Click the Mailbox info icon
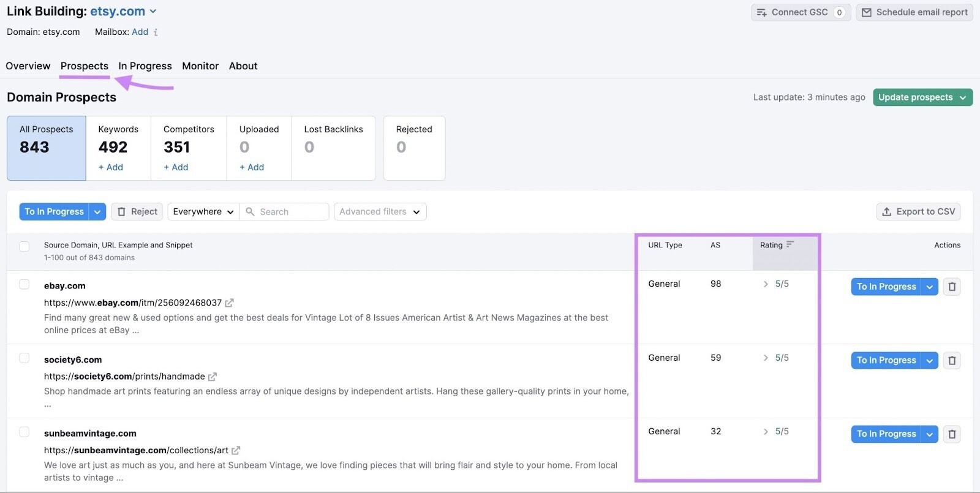Screen dimensions: 980x493 tap(156, 32)
